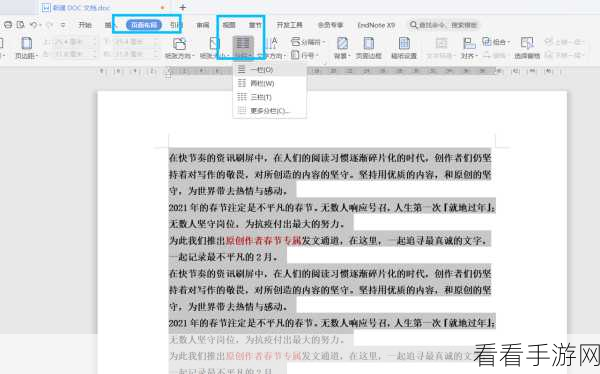Choose 两栏(W) two columns option
Screen dimensions: 600x374
[x=269, y=83]
